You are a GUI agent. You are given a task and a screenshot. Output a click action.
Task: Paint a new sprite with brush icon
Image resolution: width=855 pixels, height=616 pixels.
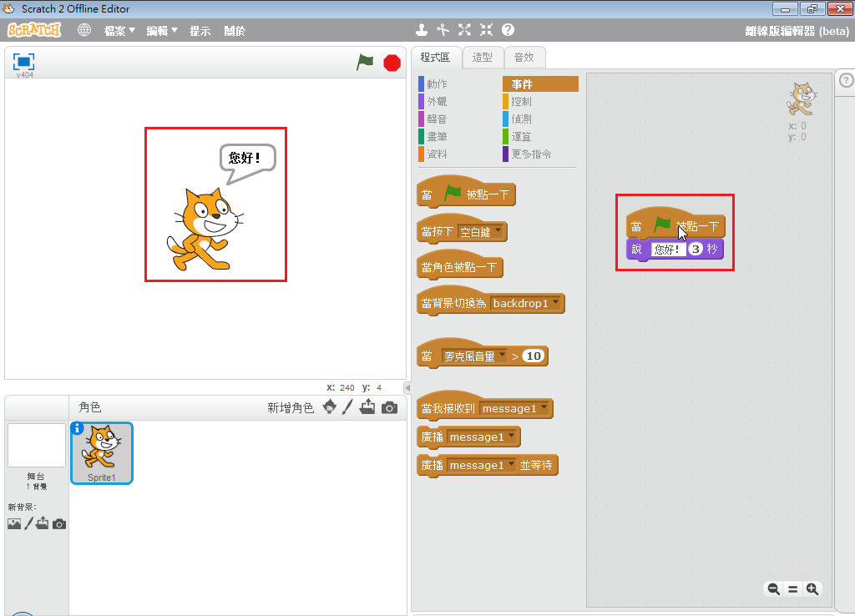pyautogui.click(x=349, y=407)
